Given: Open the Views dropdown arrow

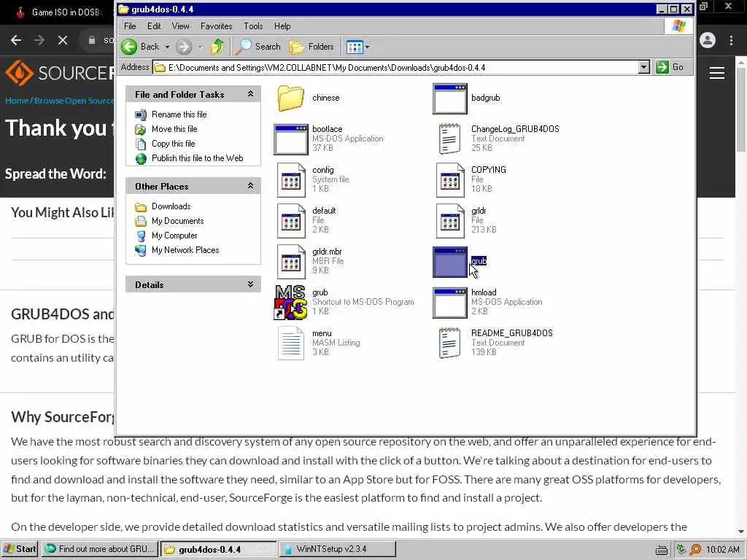Looking at the screenshot, I should pyautogui.click(x=368, y=47).
